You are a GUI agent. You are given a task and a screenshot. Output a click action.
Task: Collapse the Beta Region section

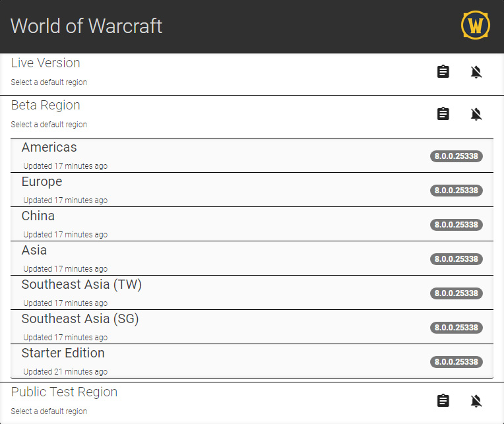click(46, 106)
